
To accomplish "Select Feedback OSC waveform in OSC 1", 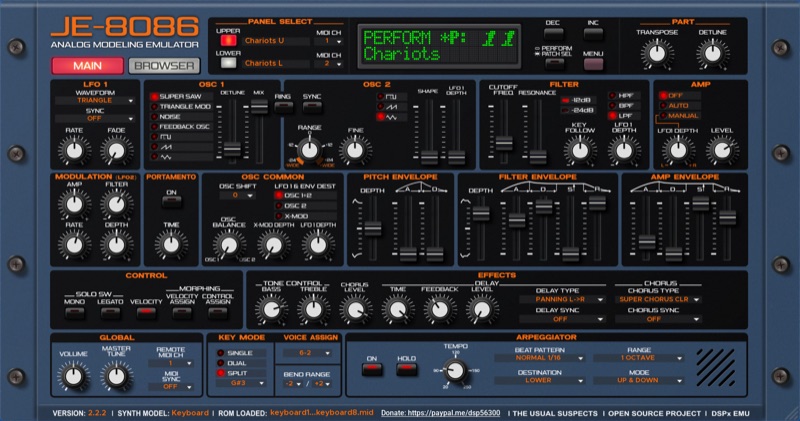I will (181, 127).
